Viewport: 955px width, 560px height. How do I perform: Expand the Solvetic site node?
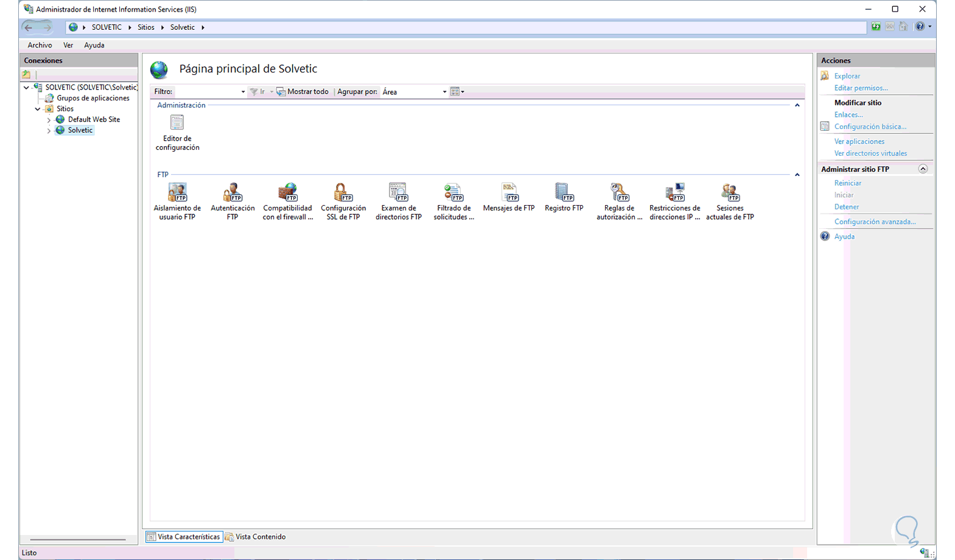[x=49, y=130]
